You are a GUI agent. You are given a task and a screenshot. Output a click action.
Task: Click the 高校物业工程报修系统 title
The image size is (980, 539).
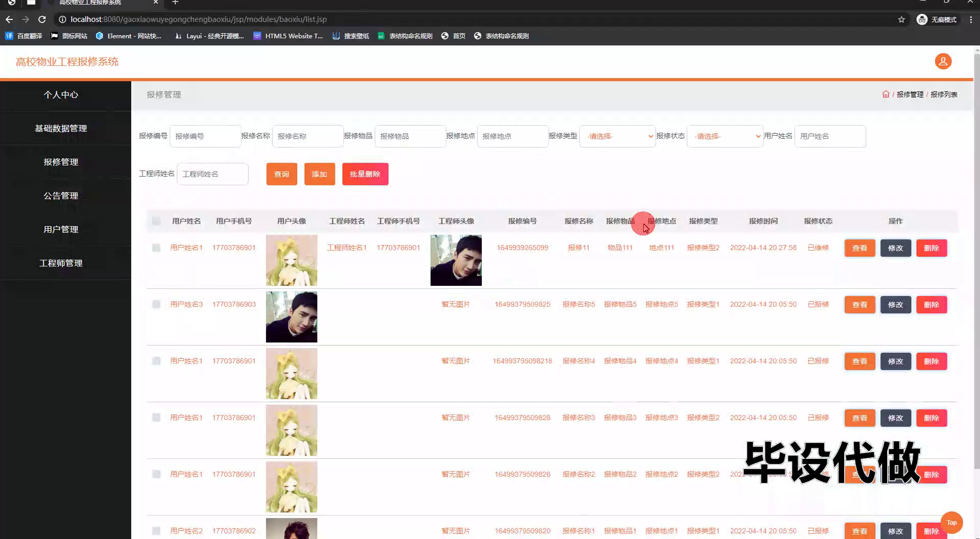(67, 62)
